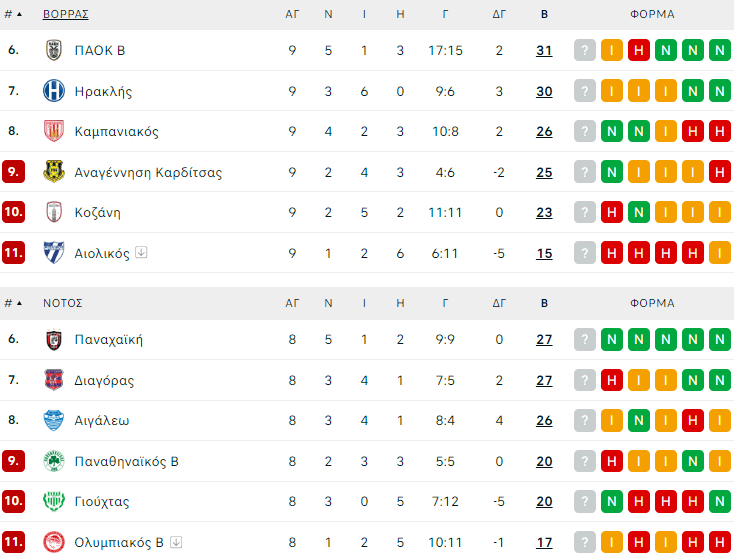Open Κοζάνη team page

tap(97, 212)
